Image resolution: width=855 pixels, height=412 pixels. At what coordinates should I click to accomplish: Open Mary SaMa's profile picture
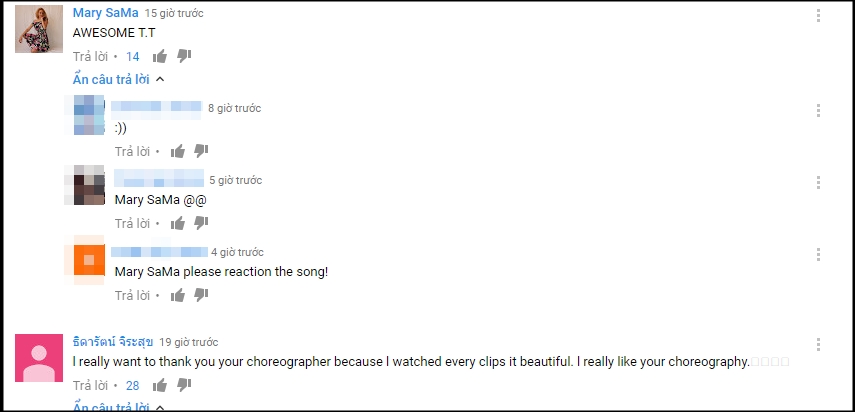click(40, 30)
